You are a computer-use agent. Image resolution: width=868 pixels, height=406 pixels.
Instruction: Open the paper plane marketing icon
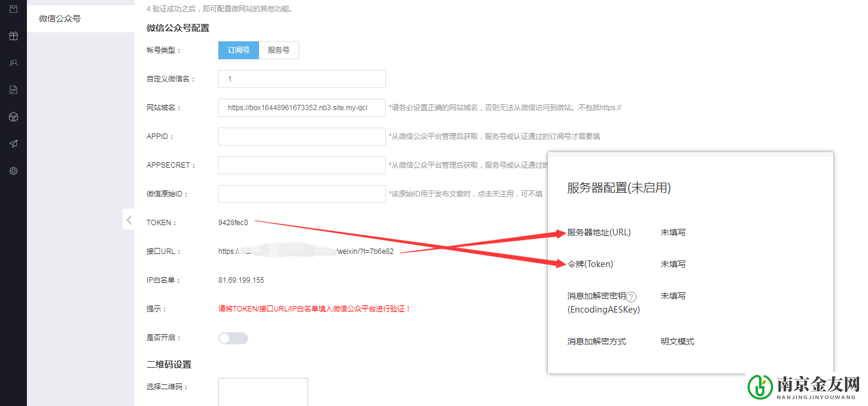coord(13,143)
